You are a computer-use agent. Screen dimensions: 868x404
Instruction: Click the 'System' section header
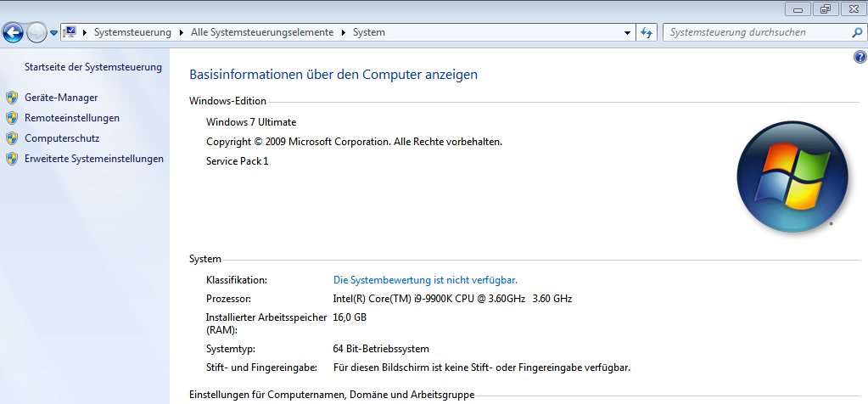click(205, 259)
